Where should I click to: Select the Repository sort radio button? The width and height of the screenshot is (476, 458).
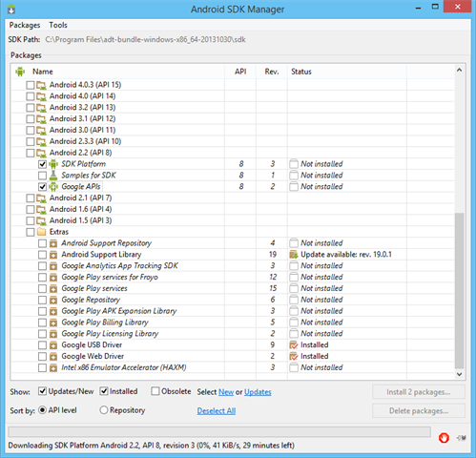coord(104,410)
